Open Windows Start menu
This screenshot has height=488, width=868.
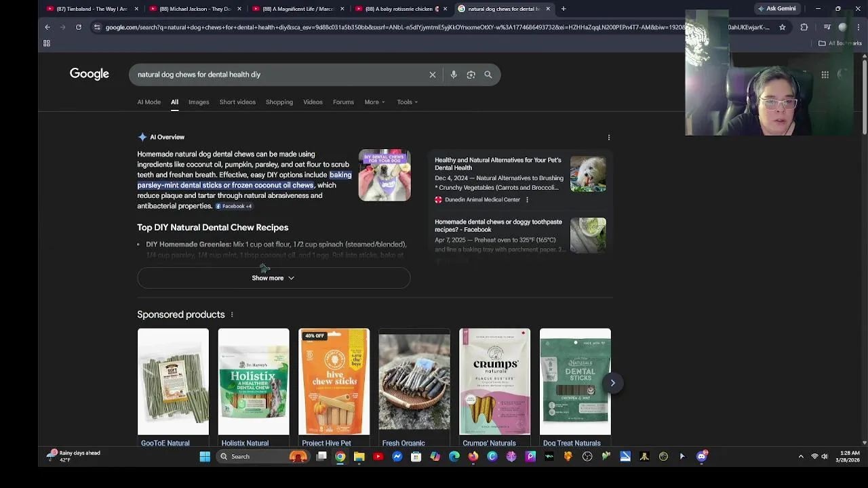(205, 457)
